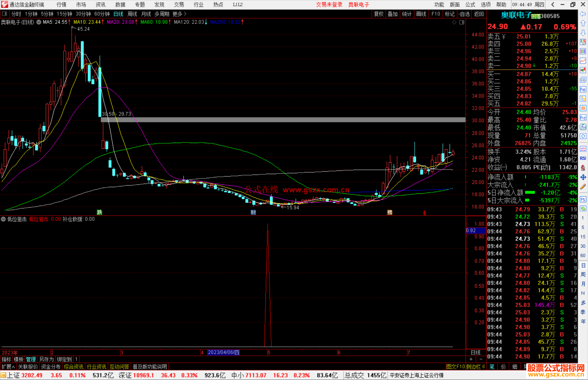Open the F10 sidebar icon
Image resolution: width=588 pixels, height=380 pixels.
click(583, 89)
